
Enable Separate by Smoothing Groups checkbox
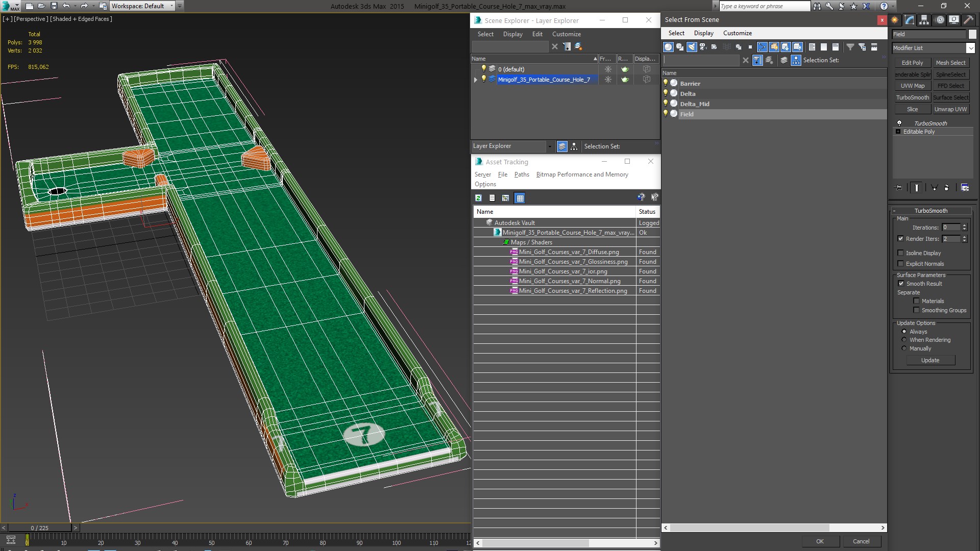click(x=916, y=310)
